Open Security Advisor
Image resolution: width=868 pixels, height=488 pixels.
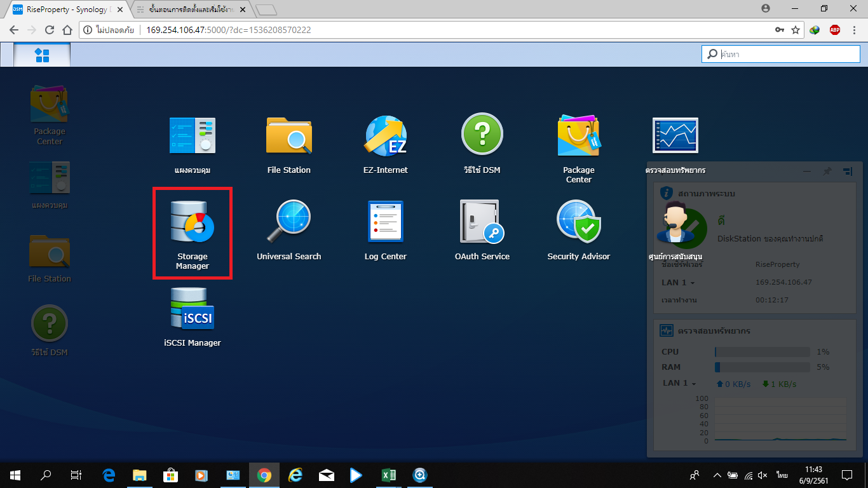tap(578, 230)
